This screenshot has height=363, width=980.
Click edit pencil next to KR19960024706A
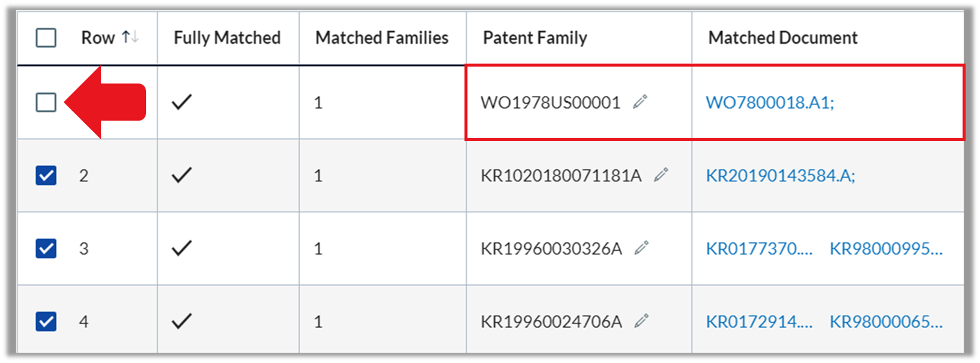[x=642, y=321]
